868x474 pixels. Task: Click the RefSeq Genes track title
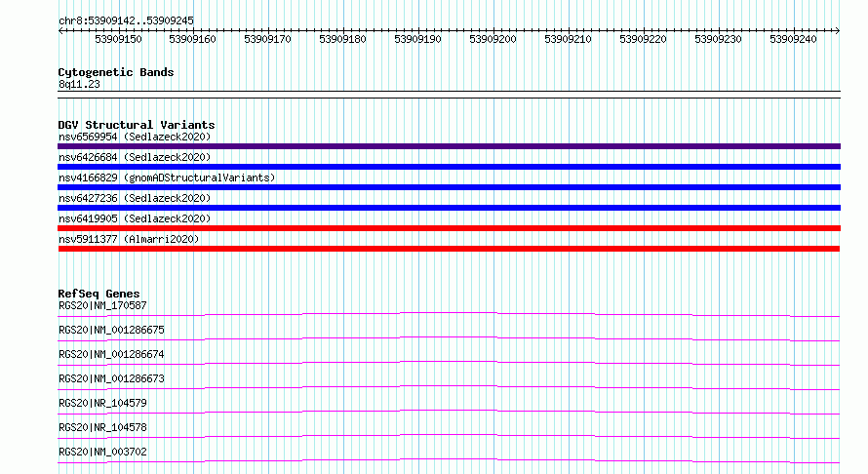pyautogui.click(x=99, y=294)
